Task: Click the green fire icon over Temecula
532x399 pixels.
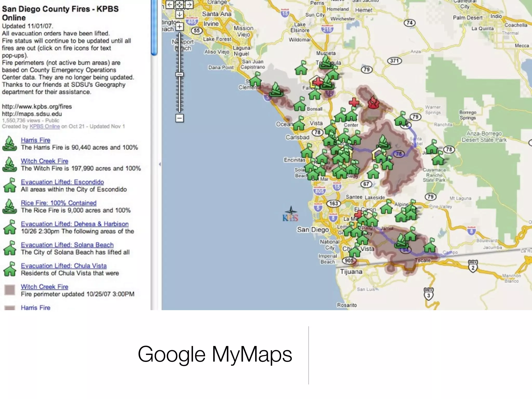Action: tap(326, 62)
